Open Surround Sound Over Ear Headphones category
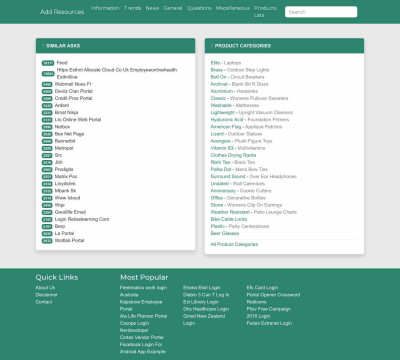 (x=253, y=176)
